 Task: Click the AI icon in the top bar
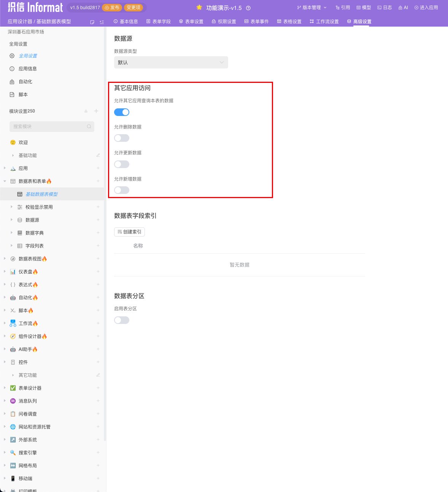pos(403,7)
